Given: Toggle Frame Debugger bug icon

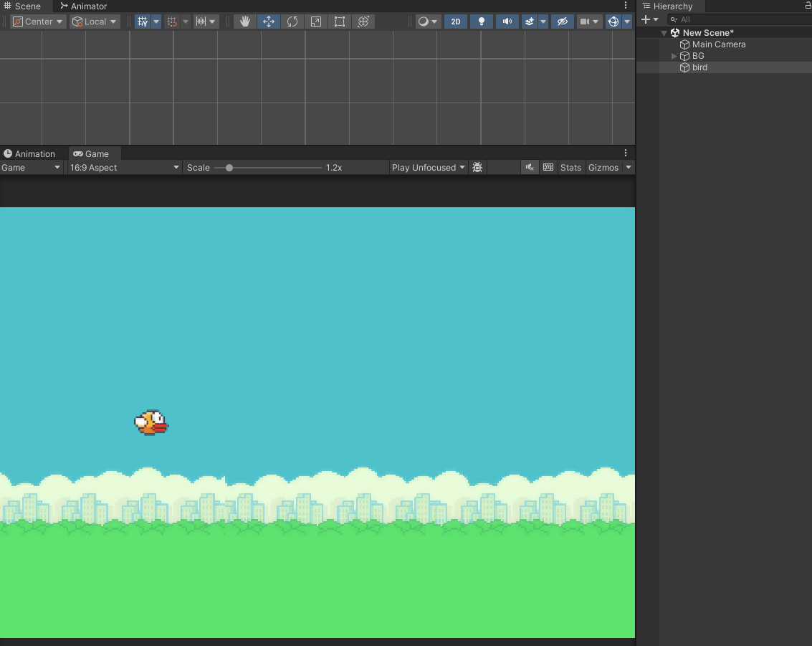Looking at the screenshot, I should 477,167.
